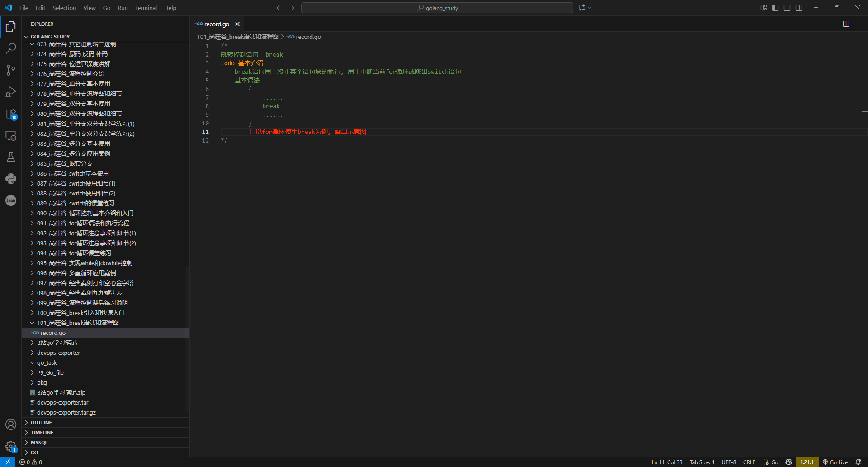Viewport: 868px width, 467px height.
Task: Start Go Live server
Action: click(835, 462)
